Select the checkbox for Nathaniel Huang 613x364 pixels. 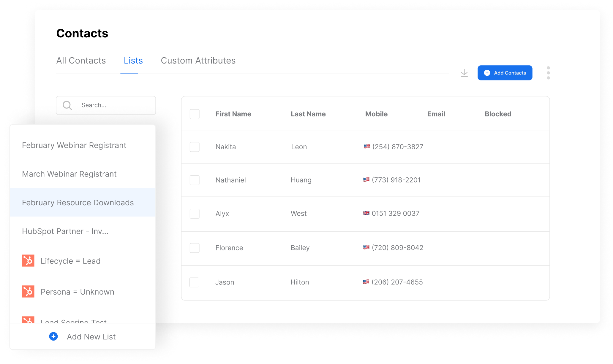point(194,180)
